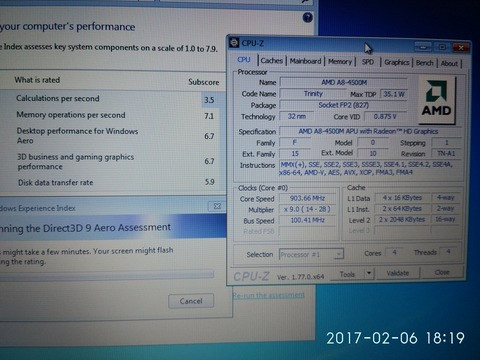
Task: Click the Subscore column header
Action: 204,82
